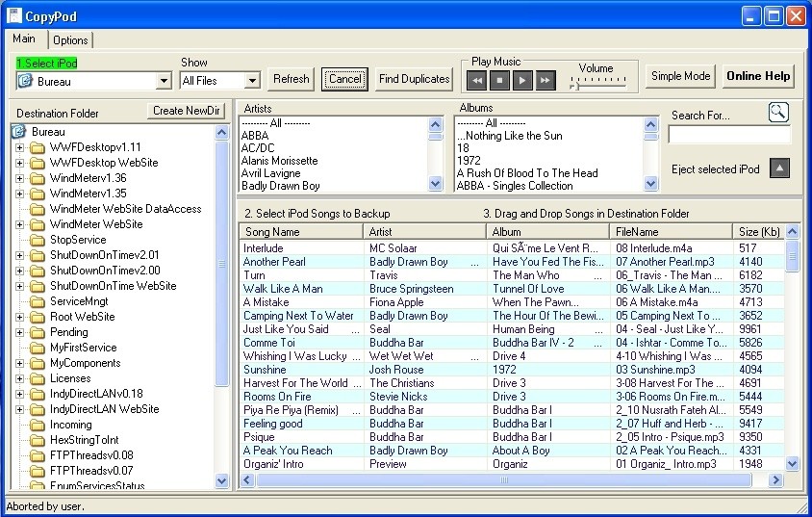Expand the WindMeter WebSite folder

click(x=19, y=225)
